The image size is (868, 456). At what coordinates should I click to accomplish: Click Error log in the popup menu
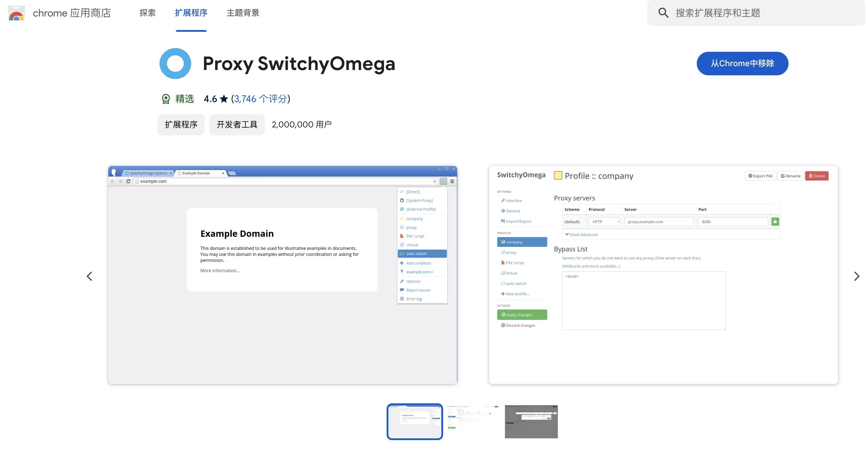tap(422, 299)
